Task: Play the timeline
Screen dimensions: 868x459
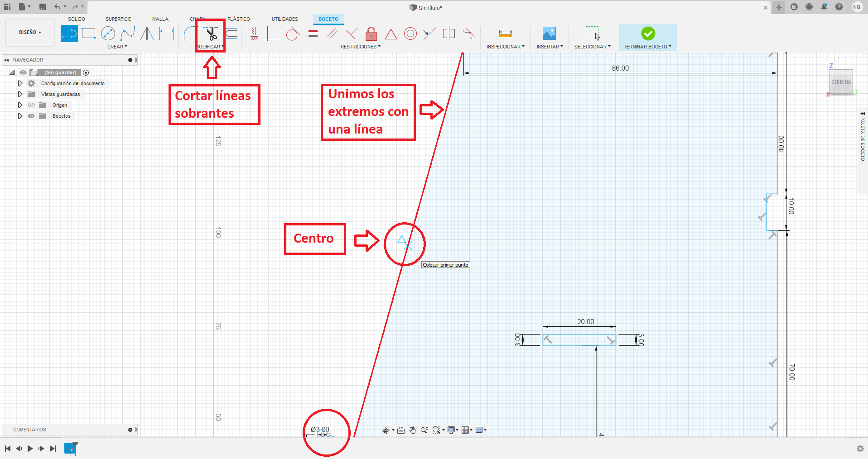Action: pos(30,449)
